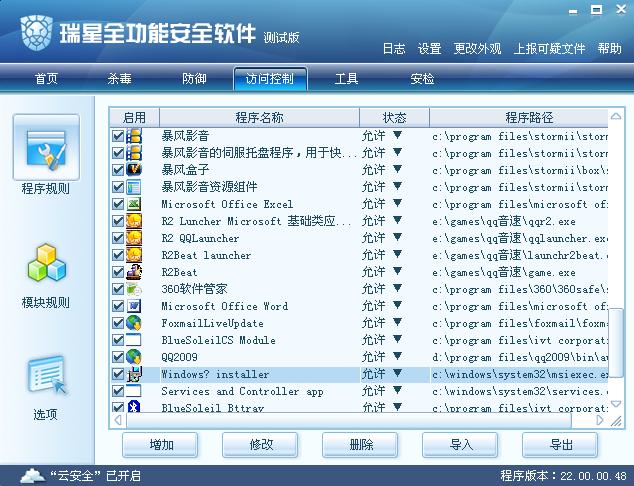Viewport: 634px width, 486px height.
Task: Click the R2 Luncher Microsoft row icon
Action: (134, 221)
